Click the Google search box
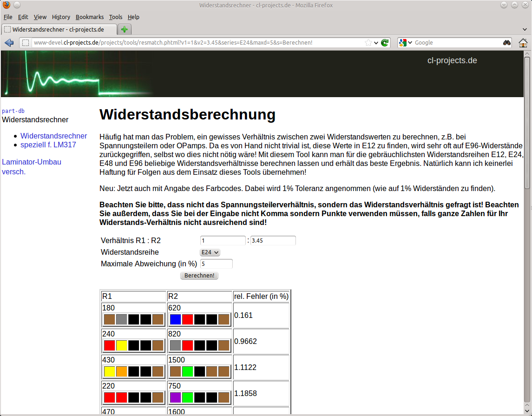The width and height of the screenshot is (532, 416). coord(457,43)
